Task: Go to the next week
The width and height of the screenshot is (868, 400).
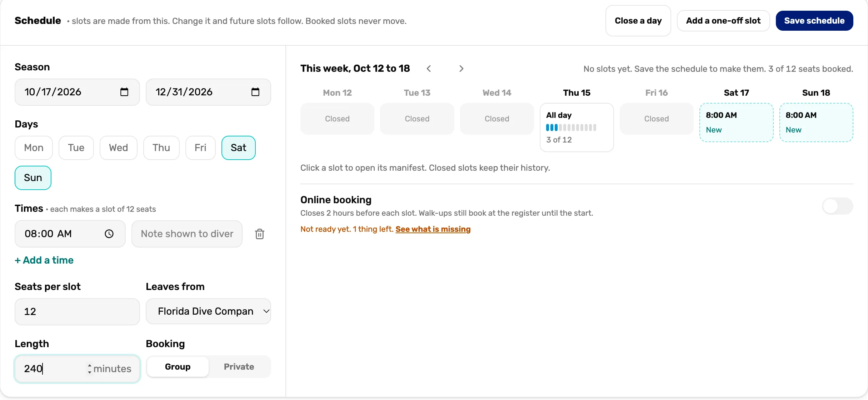Action: coord(461,69)
